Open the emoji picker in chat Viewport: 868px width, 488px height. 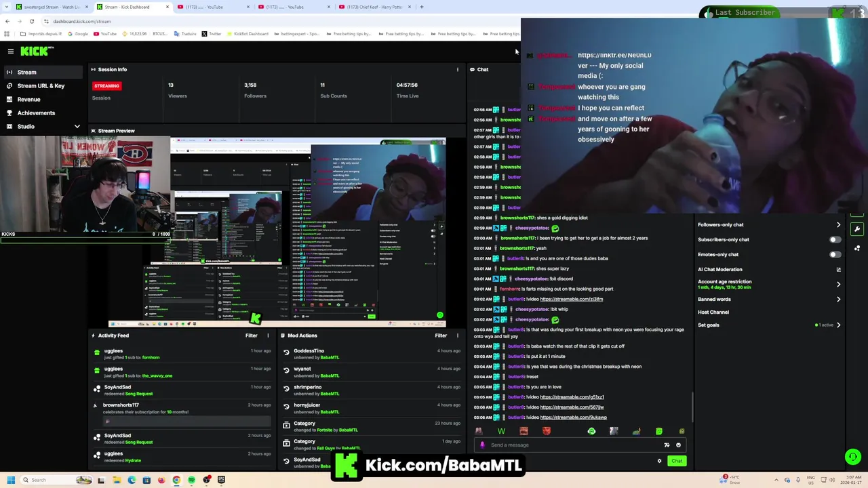pyautogui.click(x=678, y=445)
